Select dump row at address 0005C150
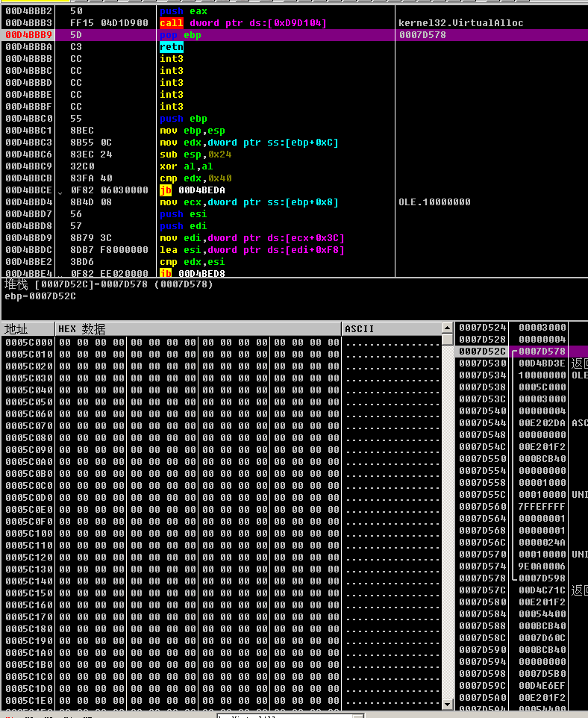 [222, 593]
